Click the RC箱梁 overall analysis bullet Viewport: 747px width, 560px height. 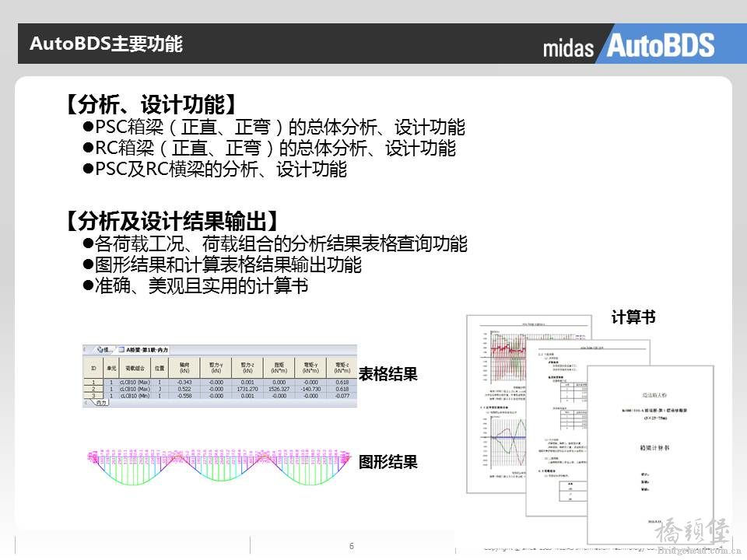tap(270, 148)
